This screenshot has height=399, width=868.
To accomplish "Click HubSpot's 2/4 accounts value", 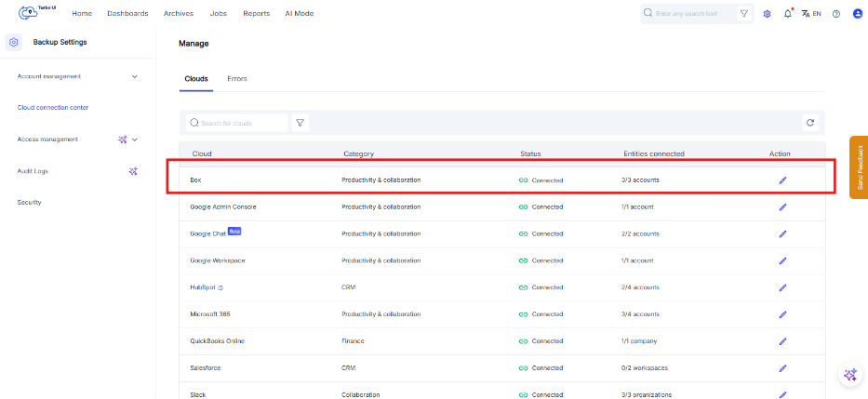I will pos(640,287).
